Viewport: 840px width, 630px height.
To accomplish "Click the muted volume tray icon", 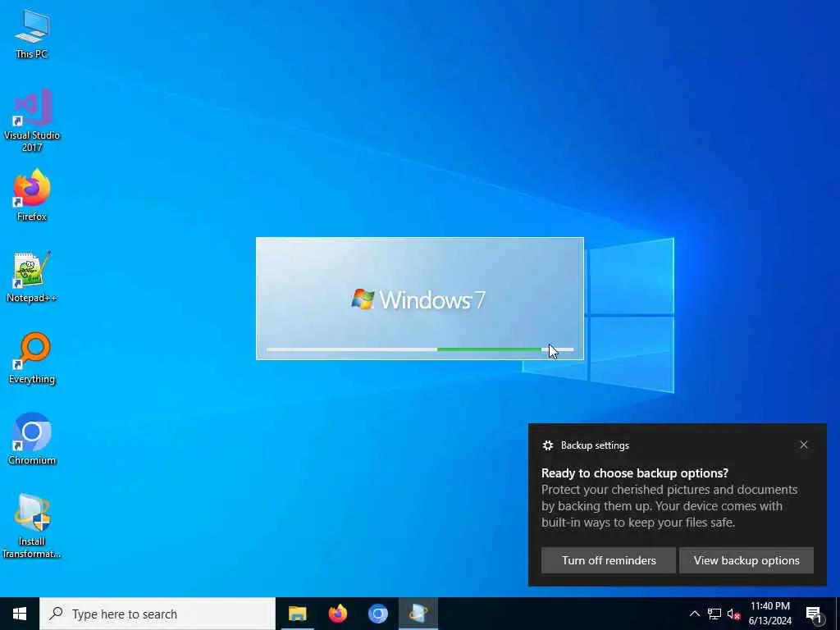I will point(733,614).
